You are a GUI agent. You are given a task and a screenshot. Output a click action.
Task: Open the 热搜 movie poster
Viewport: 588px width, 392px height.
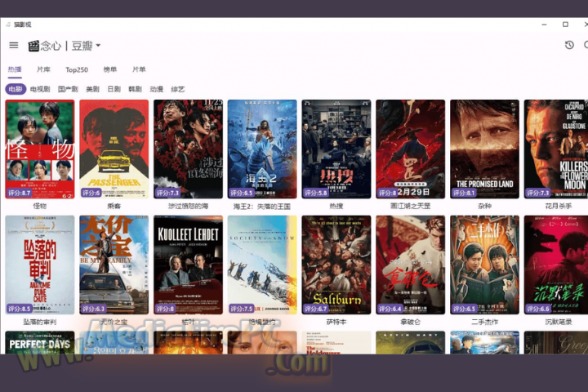point(336,149)
